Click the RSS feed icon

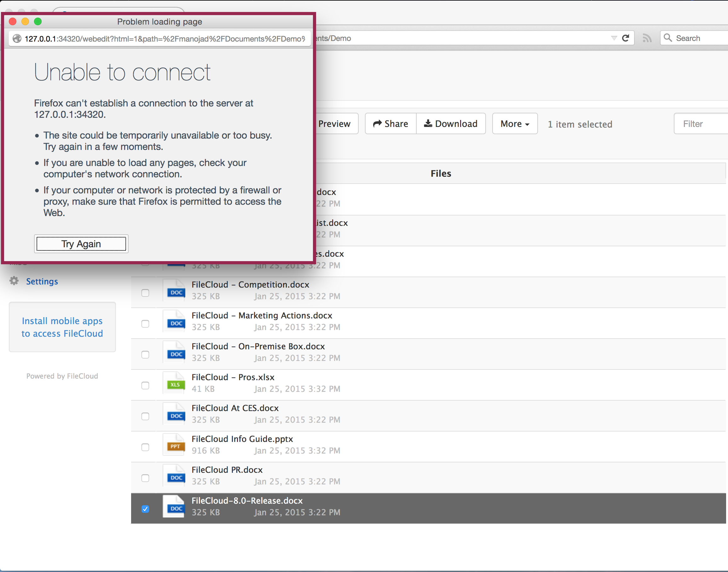(x=647, y=38)
